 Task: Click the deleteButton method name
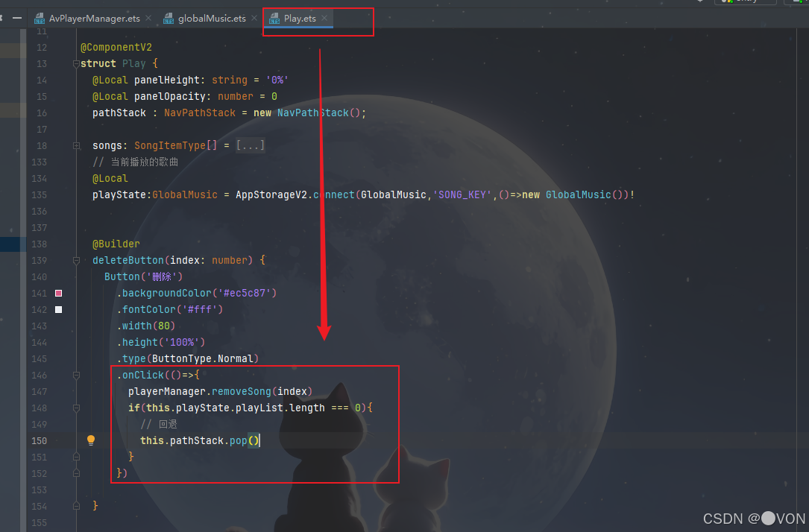click(x=128, y=260)
